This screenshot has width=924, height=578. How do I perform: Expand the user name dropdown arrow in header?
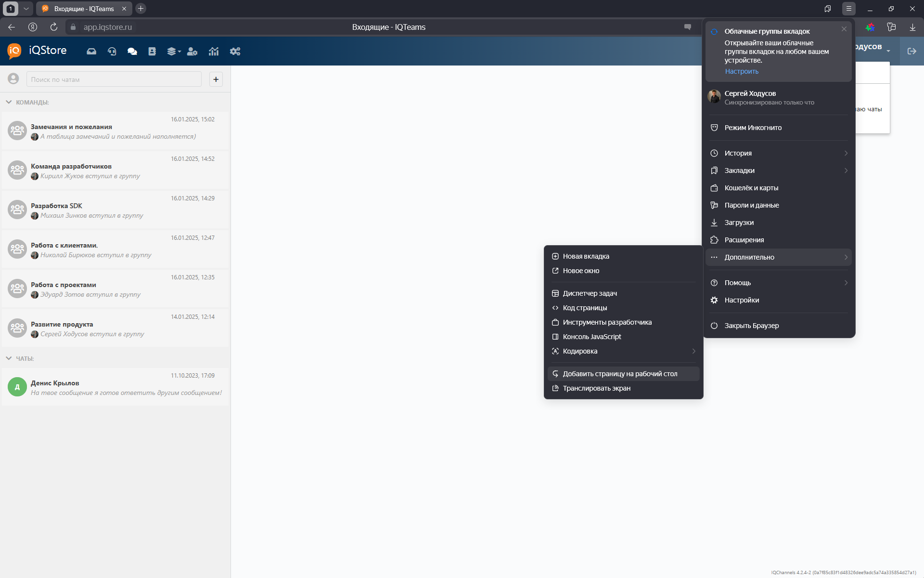[x=888, y=51]
